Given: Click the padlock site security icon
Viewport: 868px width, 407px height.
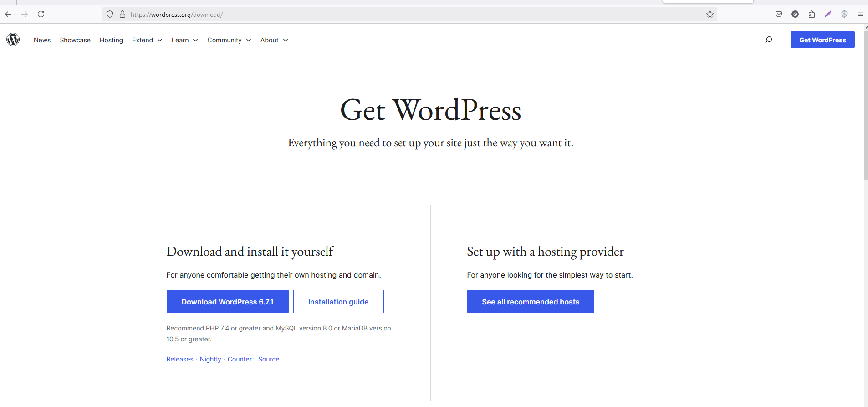Looking at the screenshot, I should tap(123, 15).
